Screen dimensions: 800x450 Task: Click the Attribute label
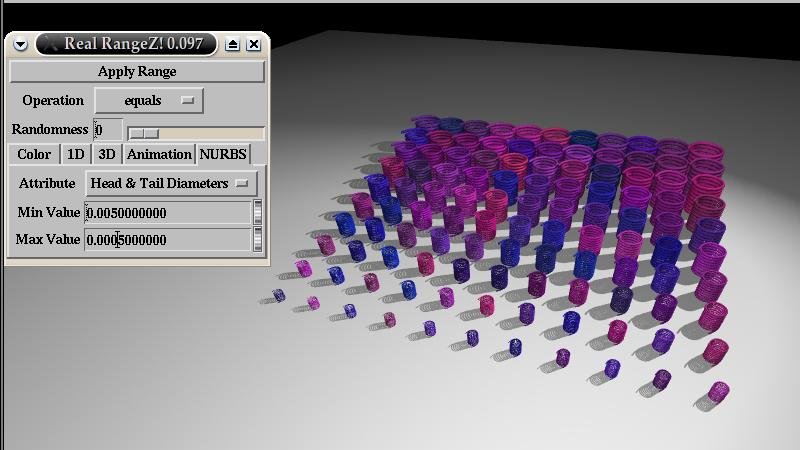tap(47, 183)
